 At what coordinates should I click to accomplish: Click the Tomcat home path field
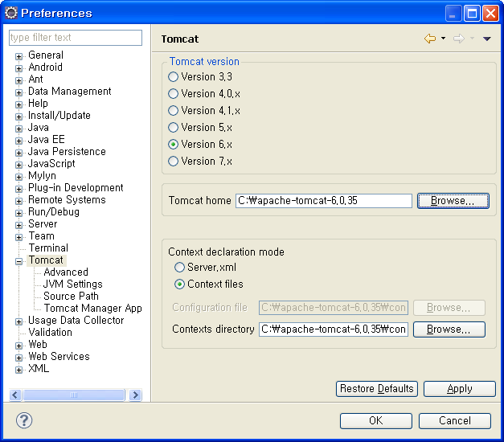pos(324,201)
